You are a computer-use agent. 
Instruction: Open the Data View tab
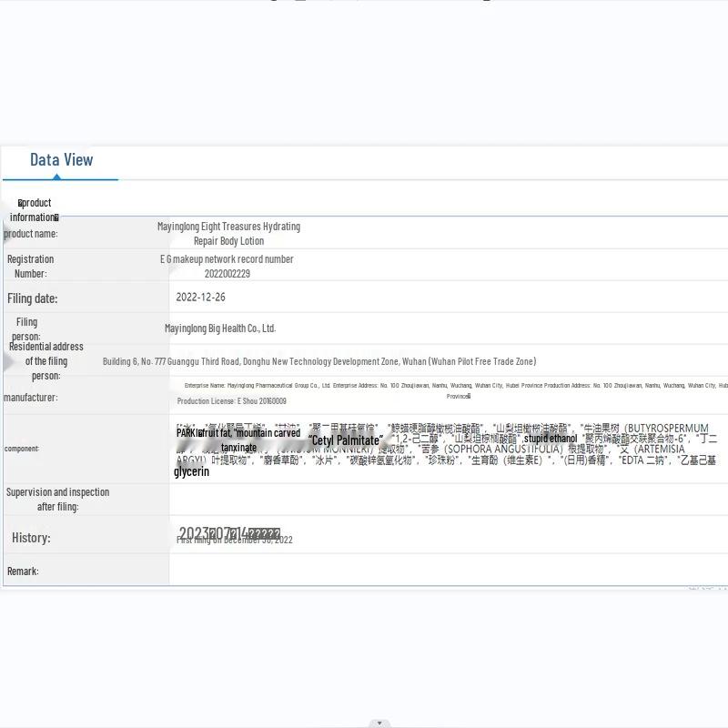point(61,160)
